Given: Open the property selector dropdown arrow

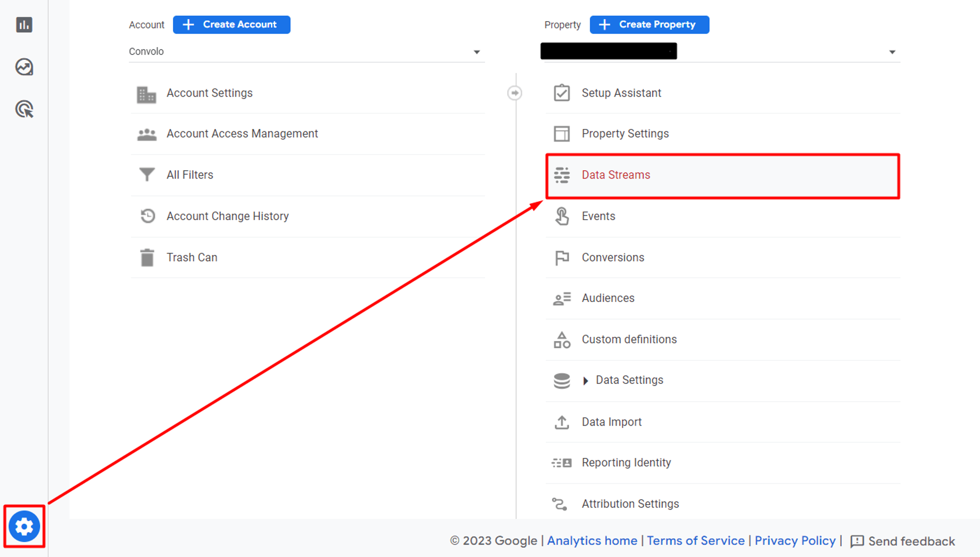Looking at the screenshot, I should [x=892, y=52].
